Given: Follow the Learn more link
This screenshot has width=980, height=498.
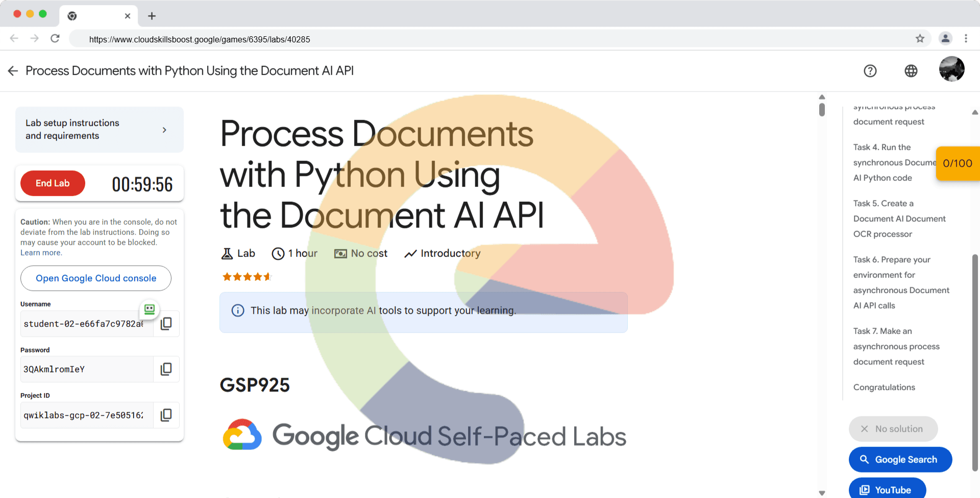Looking at the screenshot, I should pos(41,253).
